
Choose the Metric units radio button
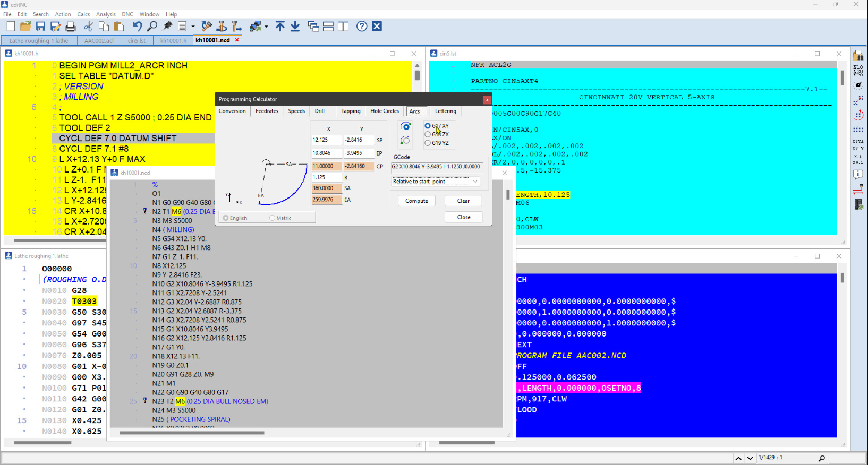(x=273, y=218)
